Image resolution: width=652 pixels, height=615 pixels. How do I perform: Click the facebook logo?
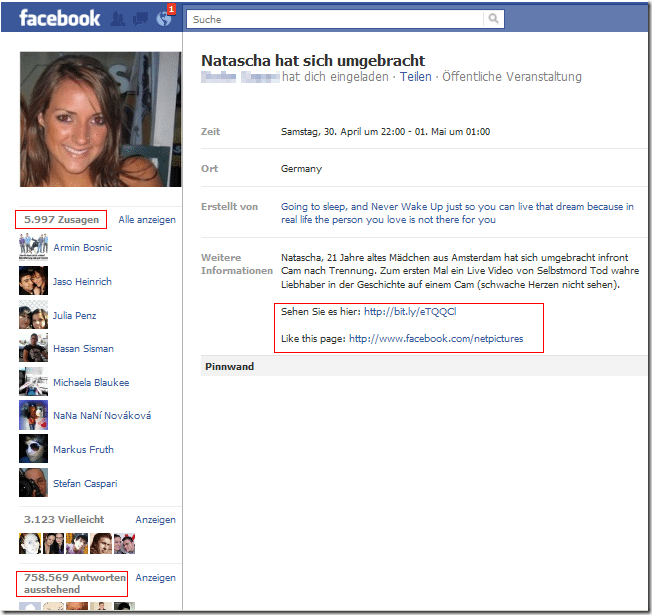point(59,19)
